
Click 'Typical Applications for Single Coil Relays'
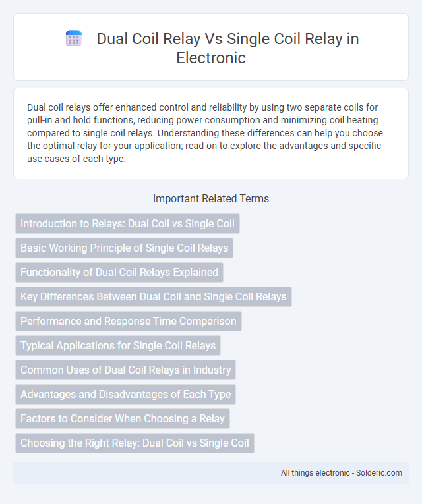tap(118, 345)
